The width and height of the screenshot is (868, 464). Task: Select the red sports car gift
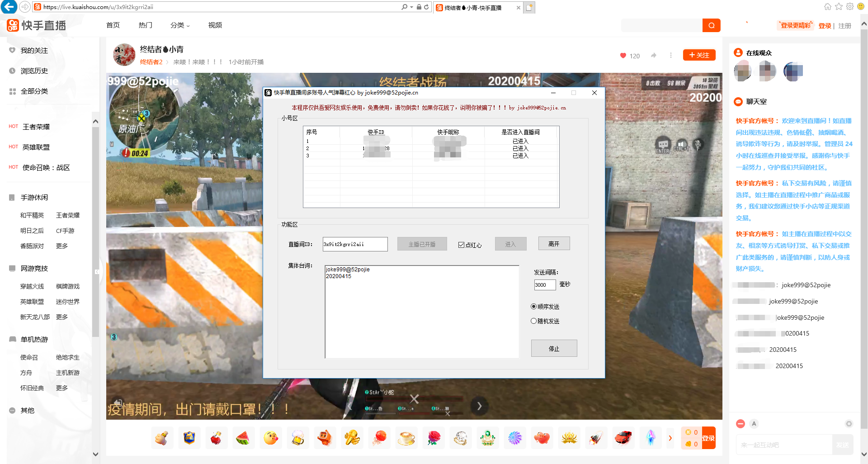click(623, 438)
